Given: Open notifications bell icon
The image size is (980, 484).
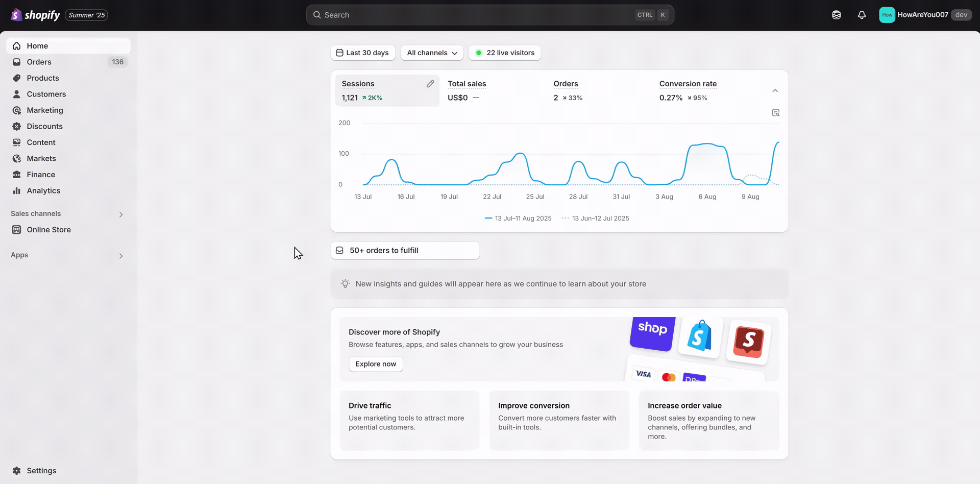Looking at the screenshot, I should point(862,15).
